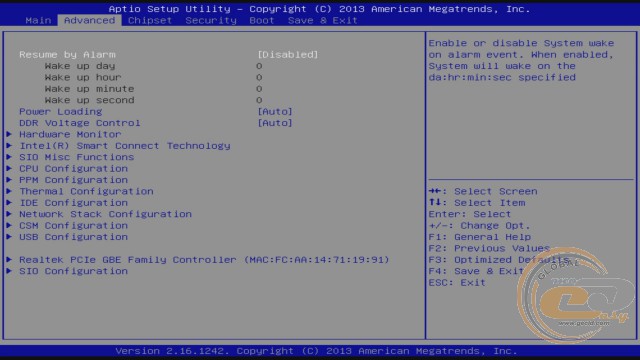Open Intel(R) Smart Connect Technology submenu
Screen dimensions: 640x360
tap(125, 146)
